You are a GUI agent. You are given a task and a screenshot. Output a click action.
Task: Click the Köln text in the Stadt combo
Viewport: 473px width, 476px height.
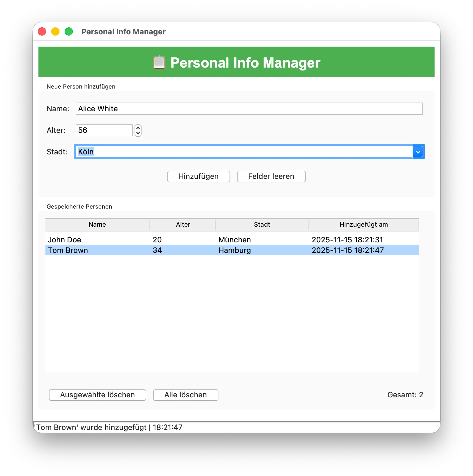[x=85, y=151]
